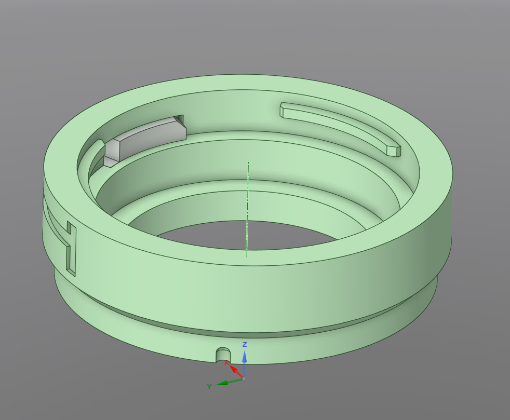Image resolution: width=510 pixels, height=420 pixels.
Task: Click the small pocket behind gray block
Action: (179, 119)
